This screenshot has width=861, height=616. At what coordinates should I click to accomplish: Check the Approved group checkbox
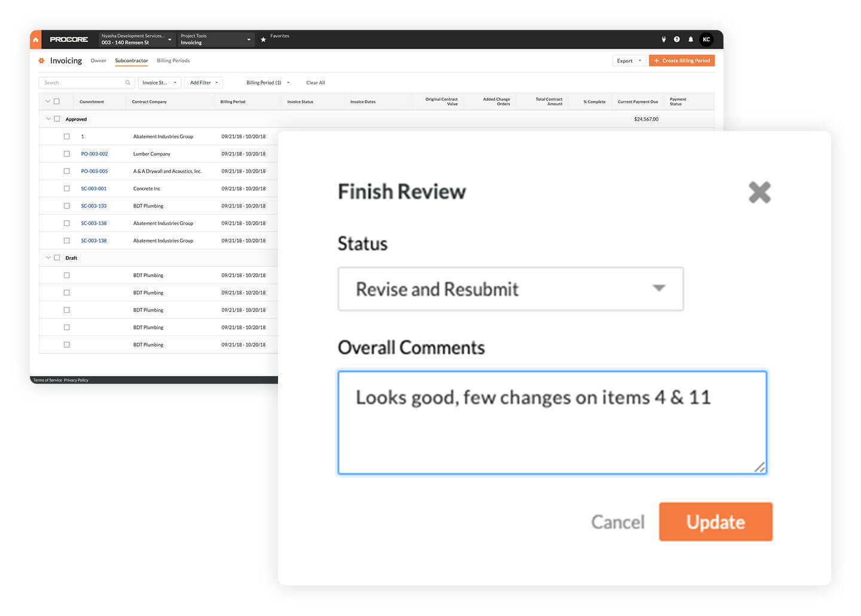(57, 119)
